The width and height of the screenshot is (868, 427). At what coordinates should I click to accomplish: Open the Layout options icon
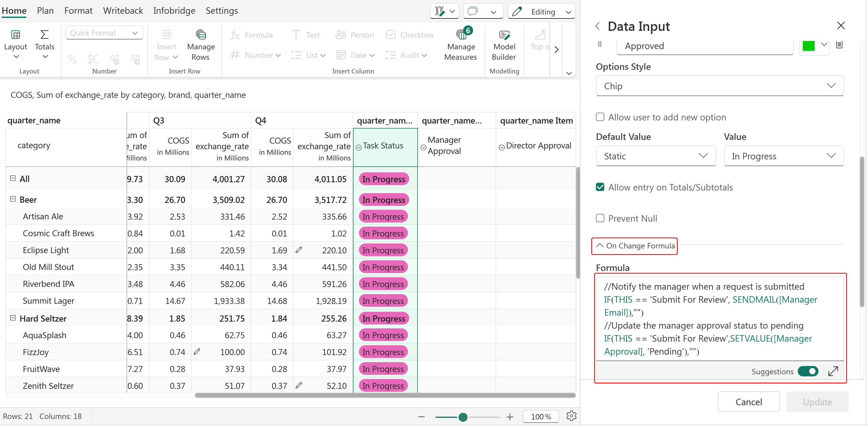point(16,35)
